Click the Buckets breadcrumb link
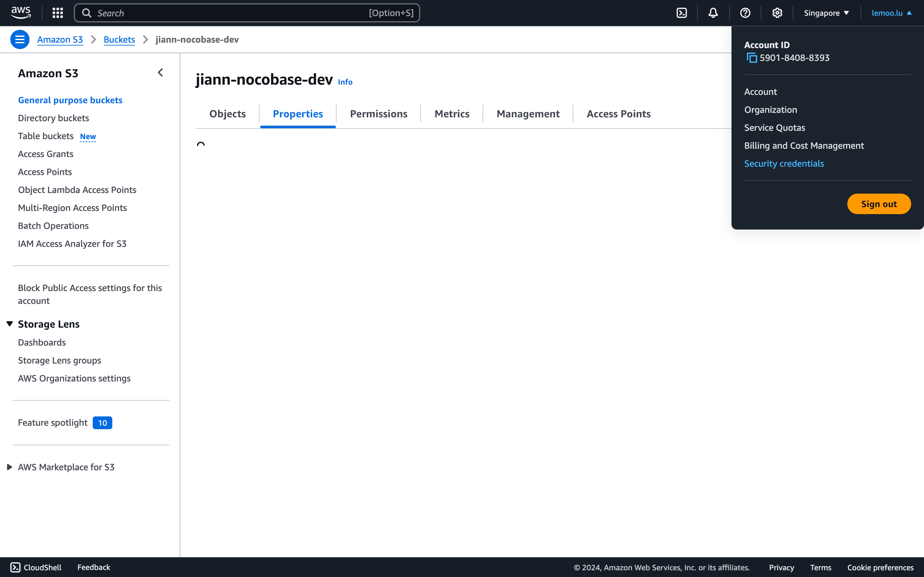The width and height of the screenshot is (924, 577). click(119, 39)
